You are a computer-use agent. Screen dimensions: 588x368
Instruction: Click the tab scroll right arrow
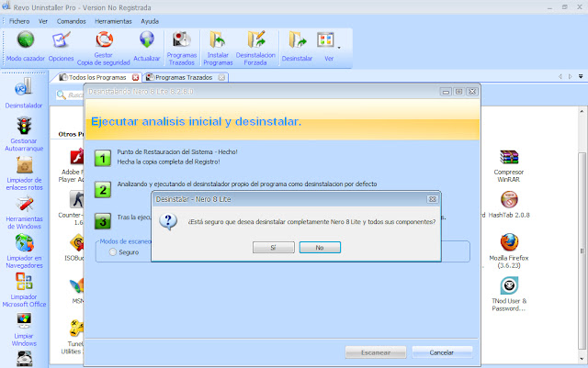click(x=570, y=76)
